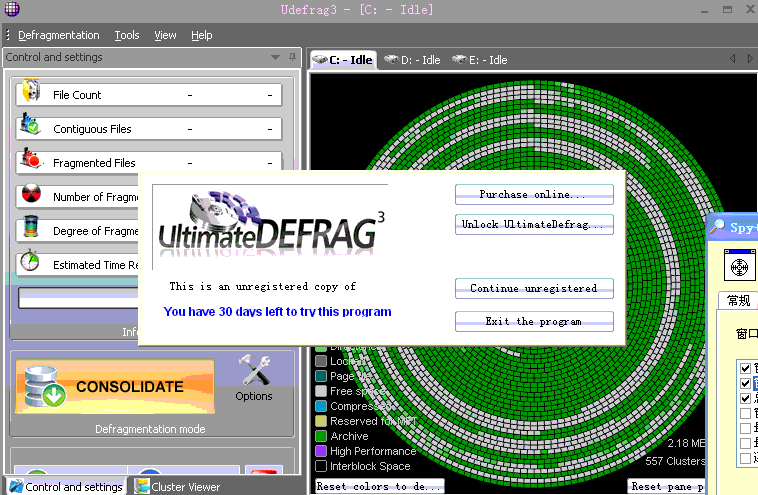Select the 常规 tab in Spy window
The height and width of the screenshot is (495, 758).
738,301
